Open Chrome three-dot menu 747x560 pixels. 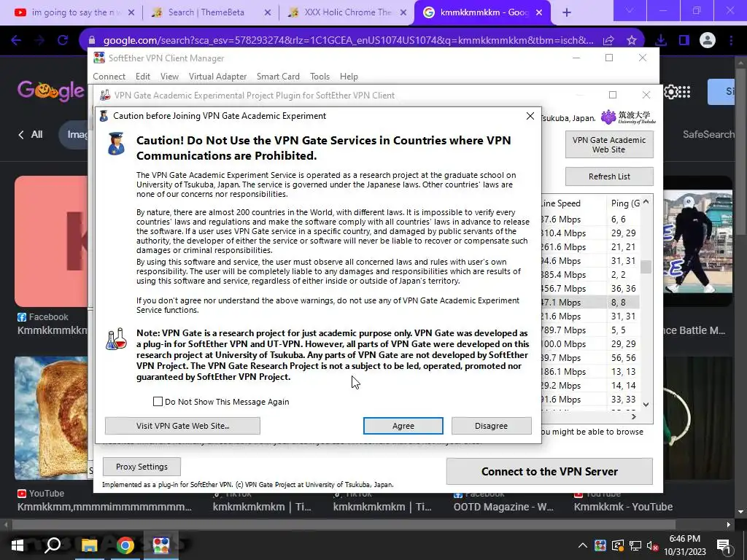click(x=731, y=41)
